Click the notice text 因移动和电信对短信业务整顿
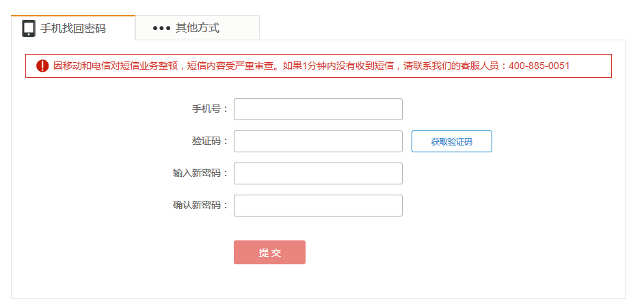Screen dimensions: 644x308 pos(116,66)
